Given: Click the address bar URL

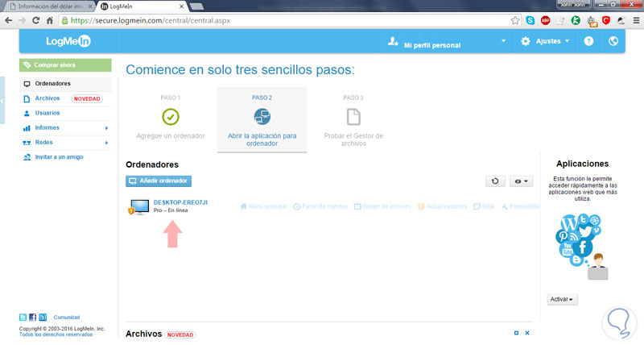Looking at the screenshot, I should click(151, 20).
